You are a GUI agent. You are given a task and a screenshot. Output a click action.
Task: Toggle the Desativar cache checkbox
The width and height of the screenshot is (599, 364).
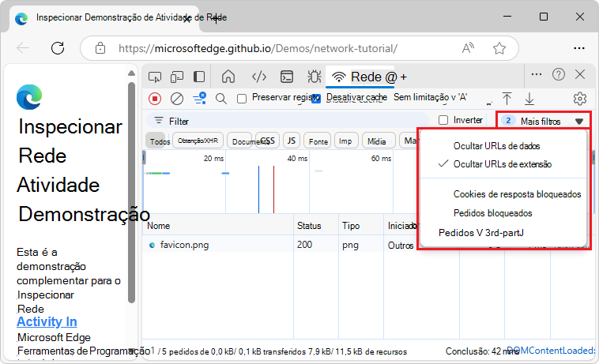[x=316, y=98]
